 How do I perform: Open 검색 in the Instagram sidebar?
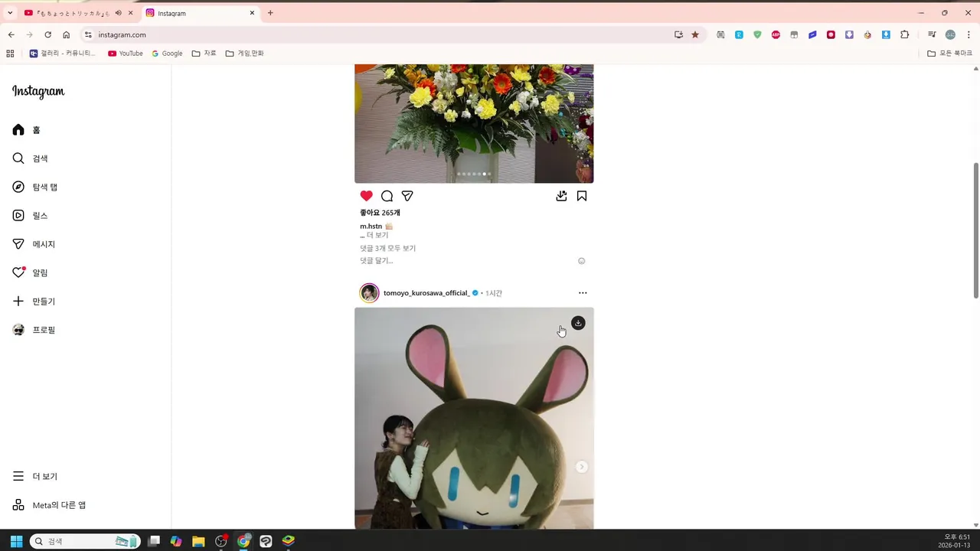click(30, 158)
